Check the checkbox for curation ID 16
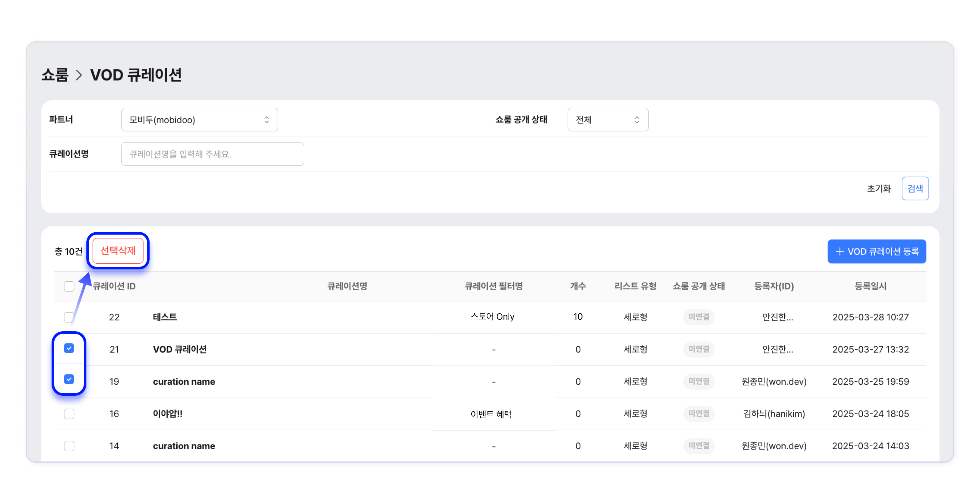Image resolution: width=980 pixels, height=504 pixels. pos(69,413)
